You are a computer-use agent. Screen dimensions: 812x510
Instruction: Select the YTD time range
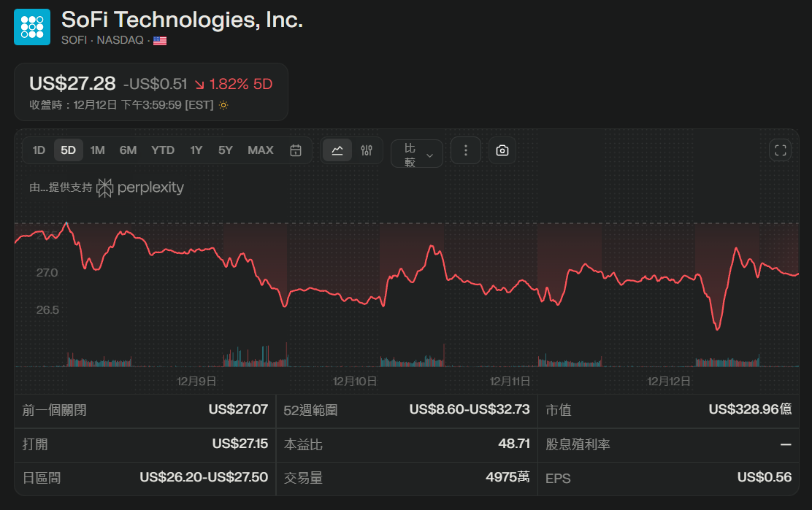pos(163,150)
